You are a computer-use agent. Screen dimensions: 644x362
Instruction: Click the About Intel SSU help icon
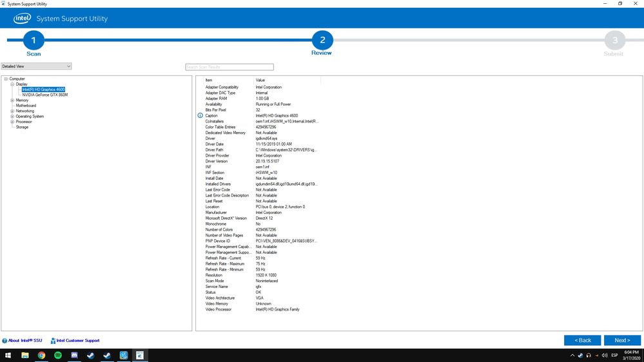(5, 341)
